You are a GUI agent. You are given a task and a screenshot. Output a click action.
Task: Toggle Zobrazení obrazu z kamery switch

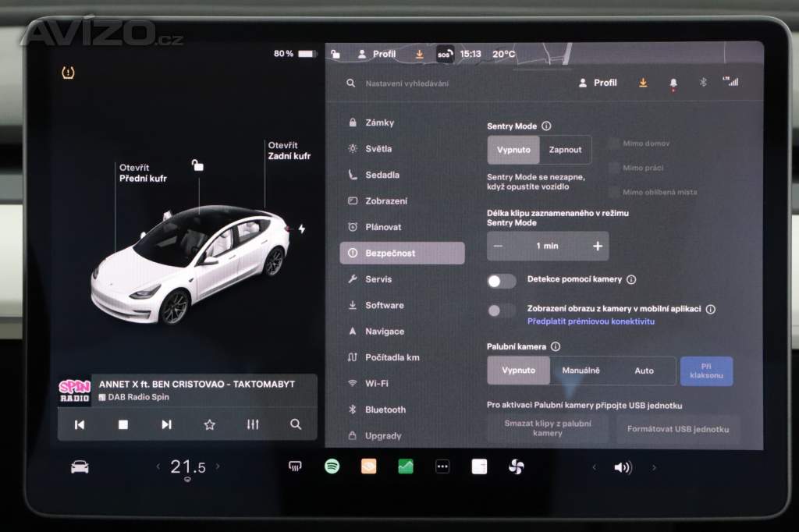point(502,310)
